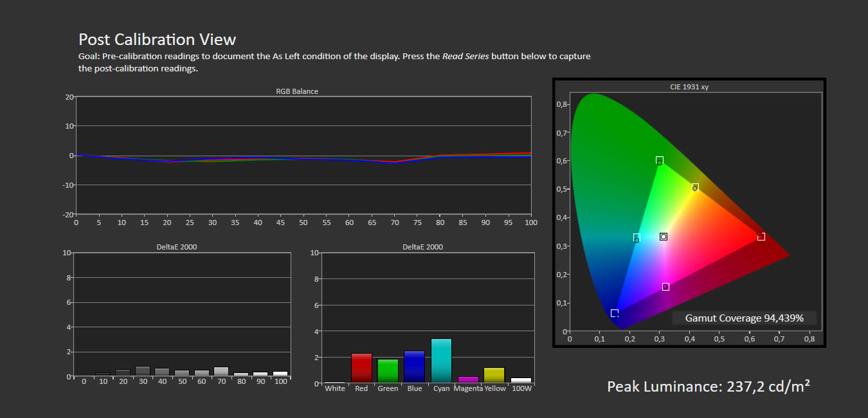Select the green target square on the gamut triangle

[659, 159]
